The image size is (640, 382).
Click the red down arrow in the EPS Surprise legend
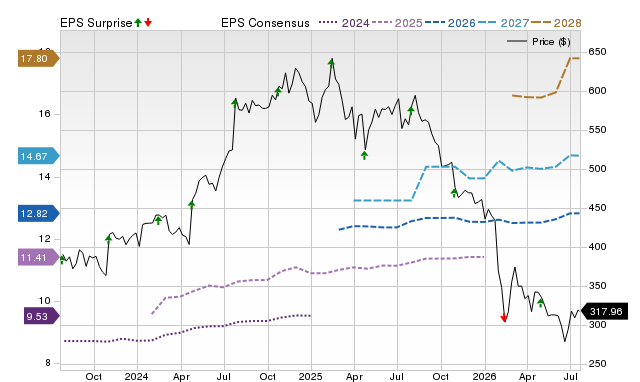coord(148,23)
